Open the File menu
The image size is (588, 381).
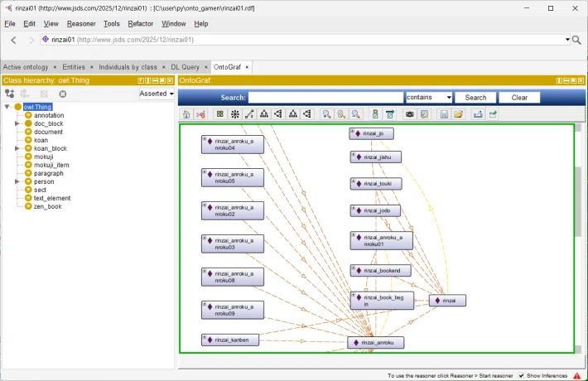pos(10,24)
